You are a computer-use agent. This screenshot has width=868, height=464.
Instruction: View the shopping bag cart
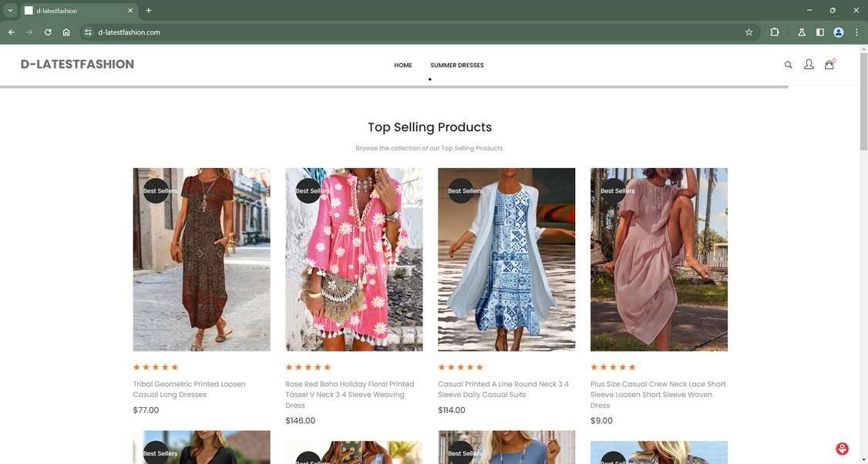(x=829, y=65)
